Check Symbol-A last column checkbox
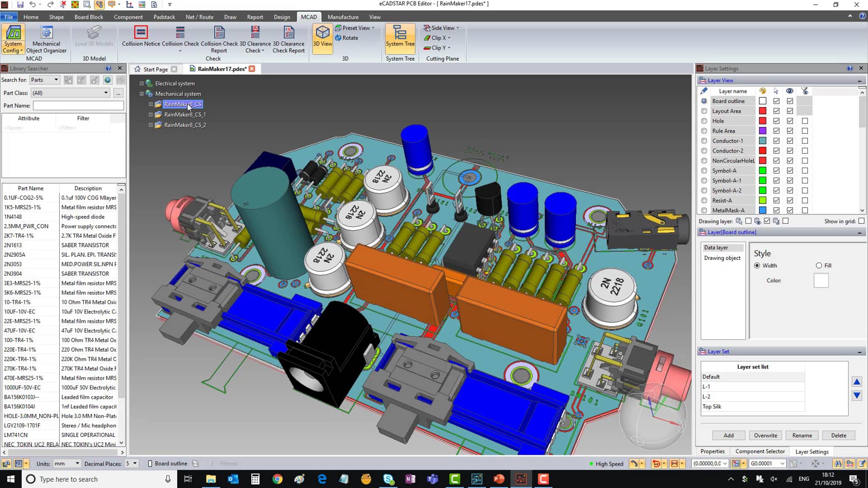Viewport: 868px width, 488px height. (805, 170)
